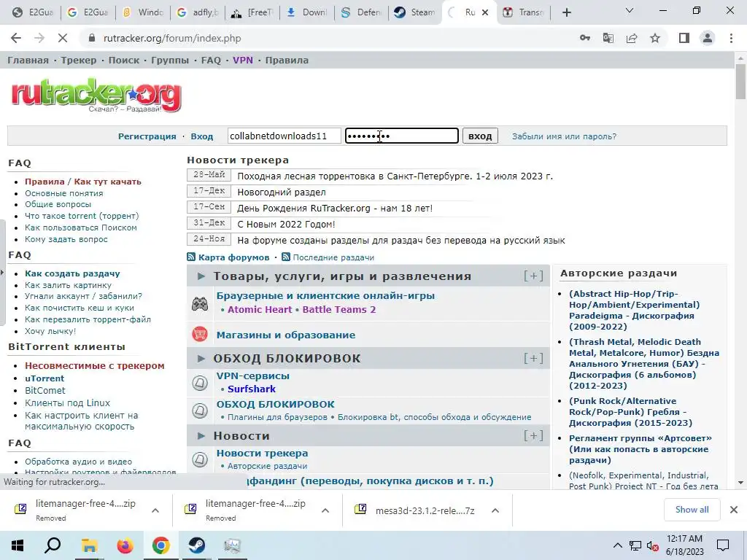Open Atomic Heart subforum link
The width and height of the screenshot is (747, 560).
[260, 309]
